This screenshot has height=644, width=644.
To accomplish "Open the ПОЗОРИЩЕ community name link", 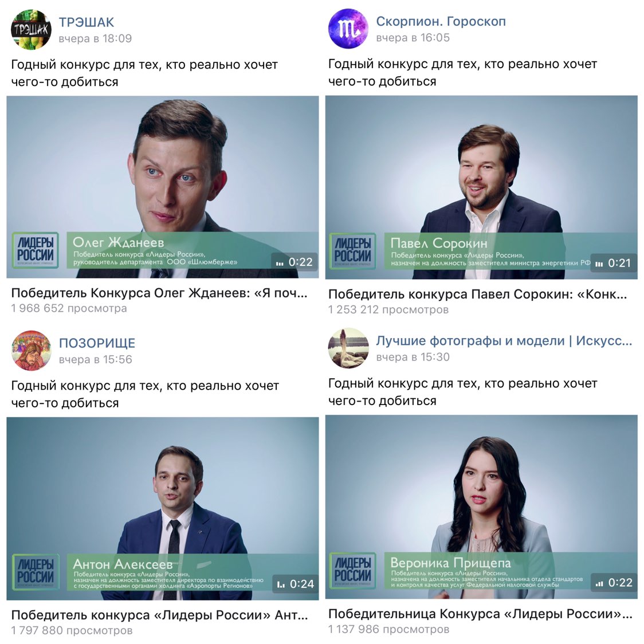I will point(97,343).
